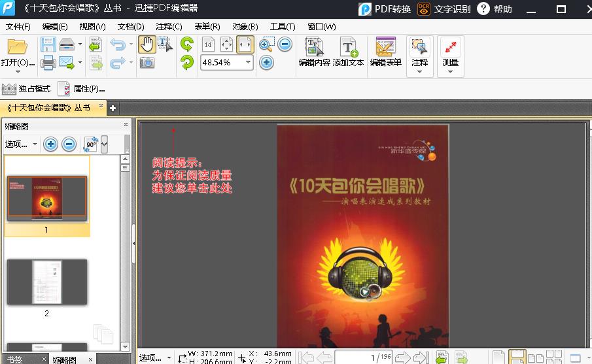Close the 《十天包你会唱歌》丛书 document tab
Screen dimensions: 592x364
(101, 106)
